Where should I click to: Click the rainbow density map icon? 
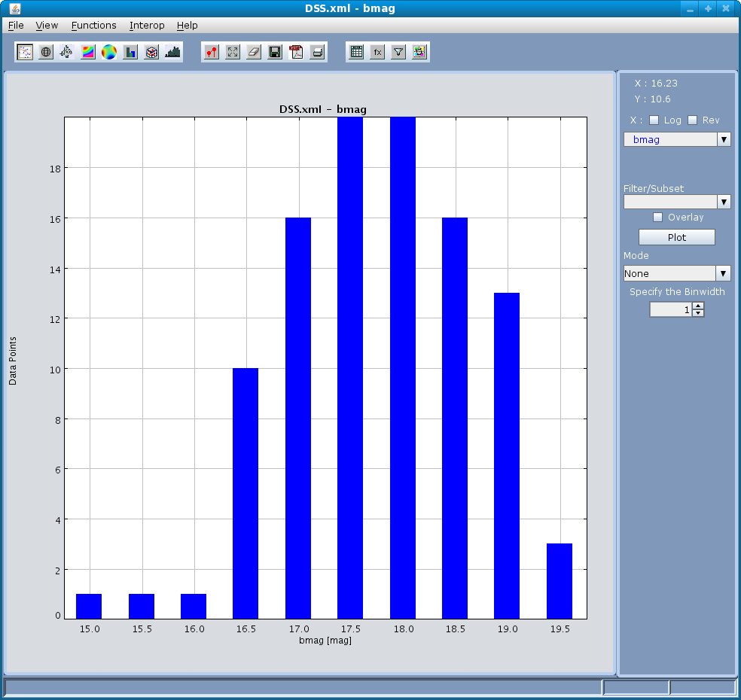coord(88,53)
